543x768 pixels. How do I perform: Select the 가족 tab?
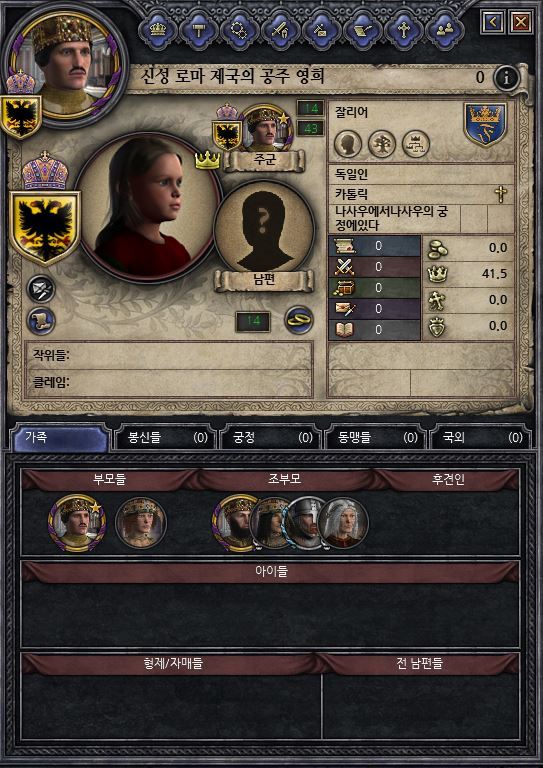click(60, 438)
